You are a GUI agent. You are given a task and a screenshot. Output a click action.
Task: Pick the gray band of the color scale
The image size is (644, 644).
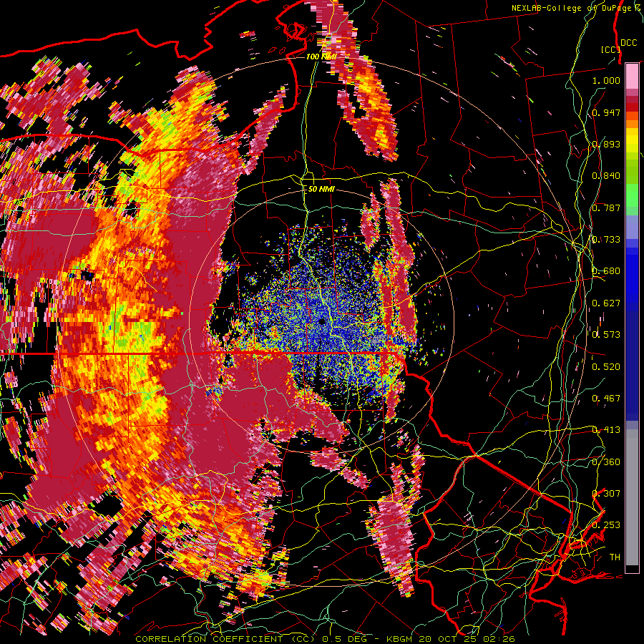pyautogui.click(x=632, y=497)
